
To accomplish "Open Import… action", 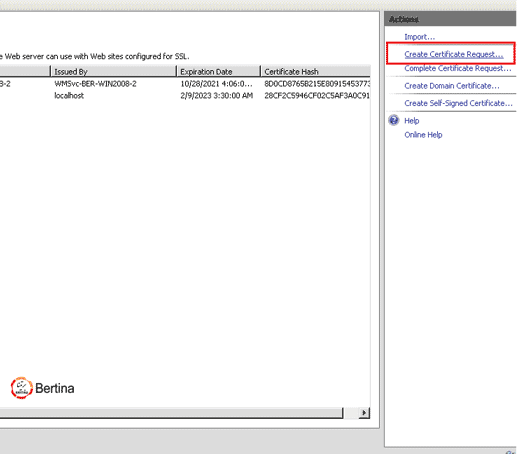I will 419,37.
